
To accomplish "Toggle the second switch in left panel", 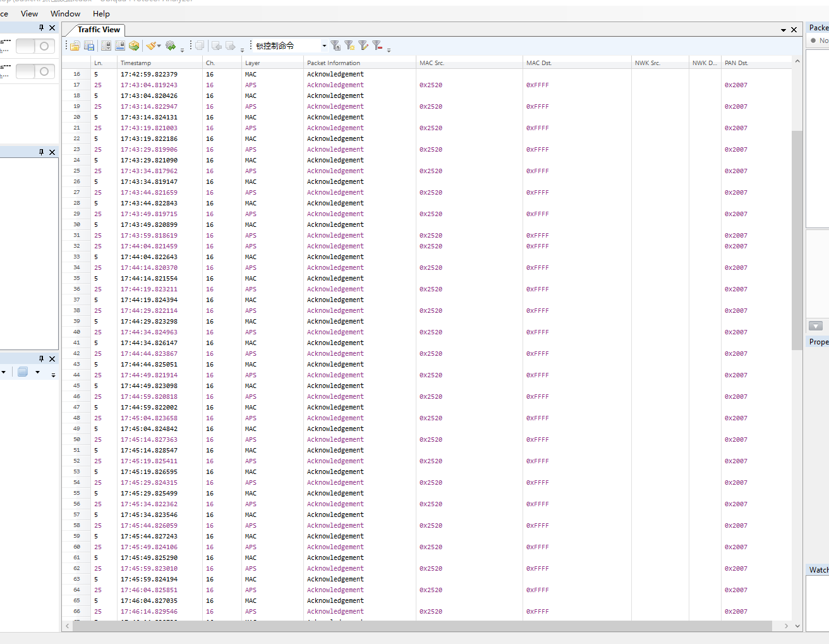I will pyautogui.click(x=35, y=71).
